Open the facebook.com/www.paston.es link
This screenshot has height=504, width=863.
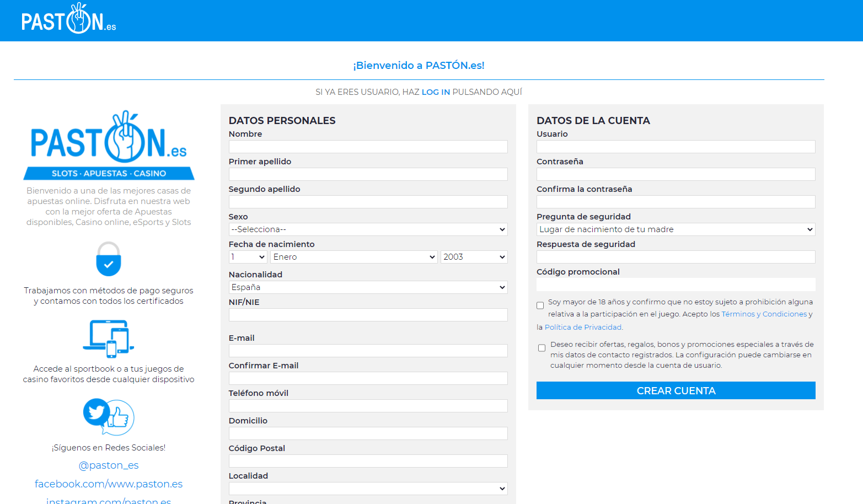click(109, 484)
